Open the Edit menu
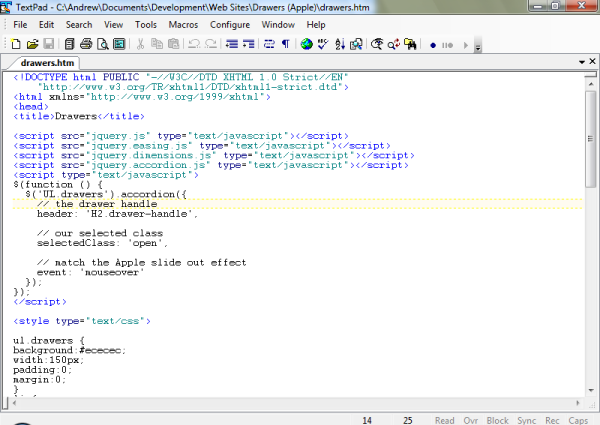 point(46,25)
